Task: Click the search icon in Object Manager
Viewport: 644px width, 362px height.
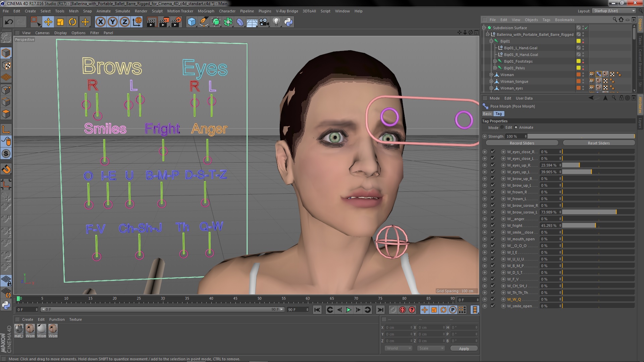Action: pos(614,20)
